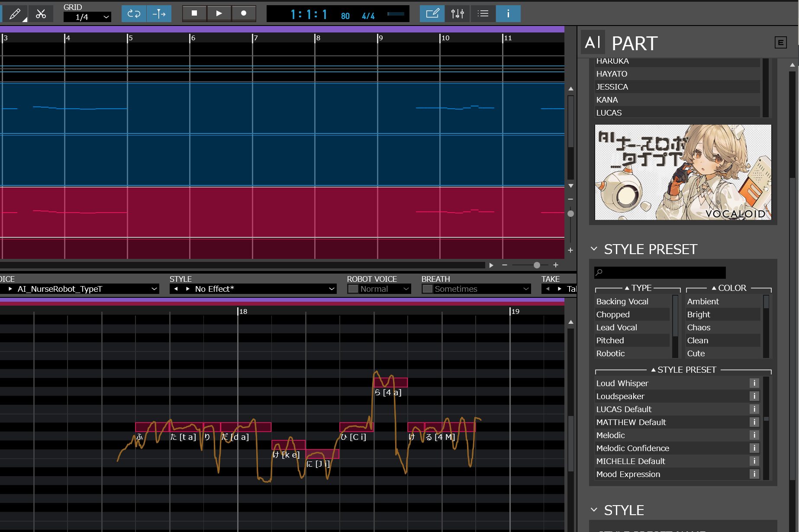Show info for MICHELLE Default preset

pyautogui.click(x=754, y=461)
